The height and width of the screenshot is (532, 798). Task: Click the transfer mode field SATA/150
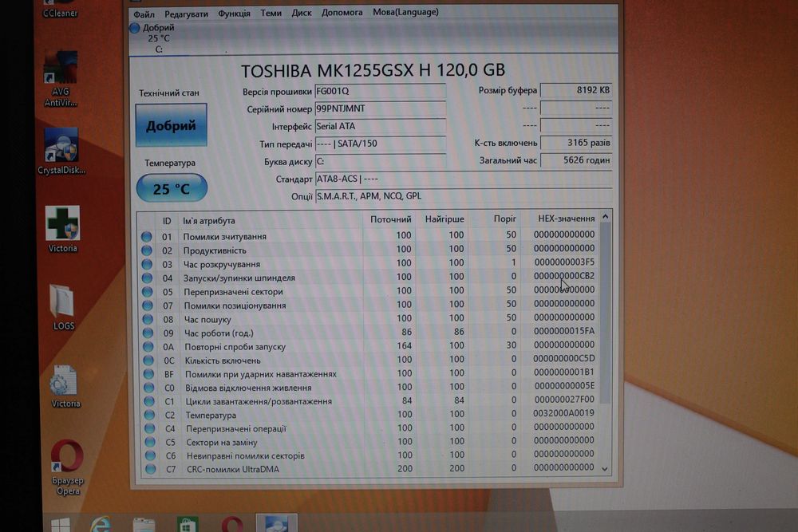380,144
